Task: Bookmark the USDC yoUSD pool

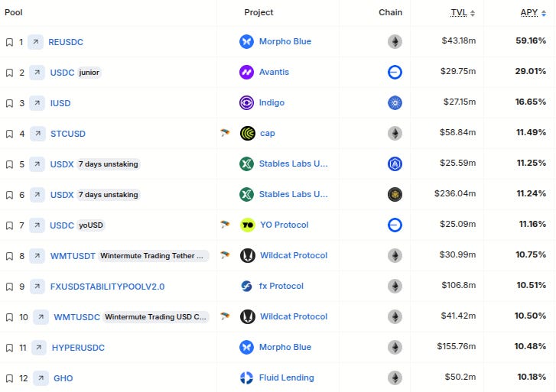Action: pyautogui.click(x=10, y=225)
